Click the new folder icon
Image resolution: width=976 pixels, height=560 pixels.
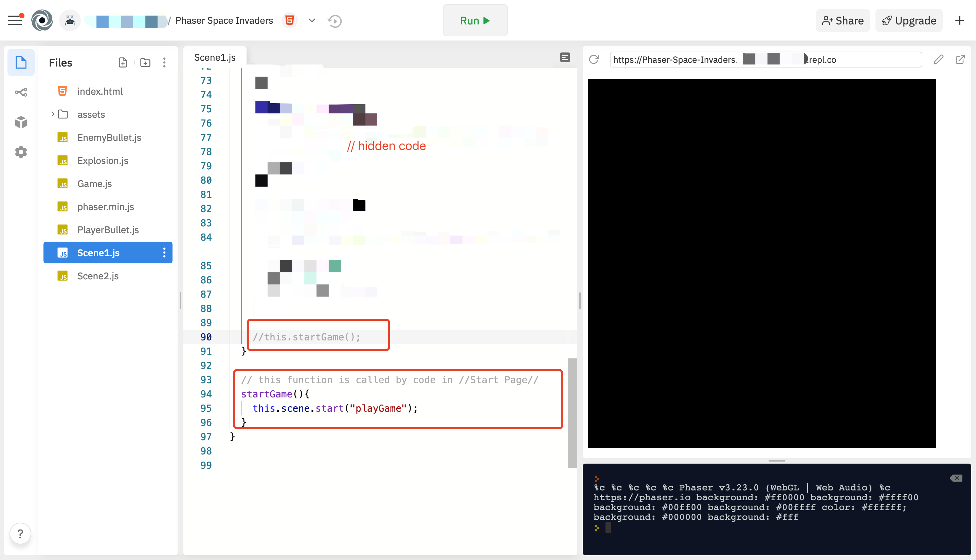pyautogui.click(x=145, y=62)
